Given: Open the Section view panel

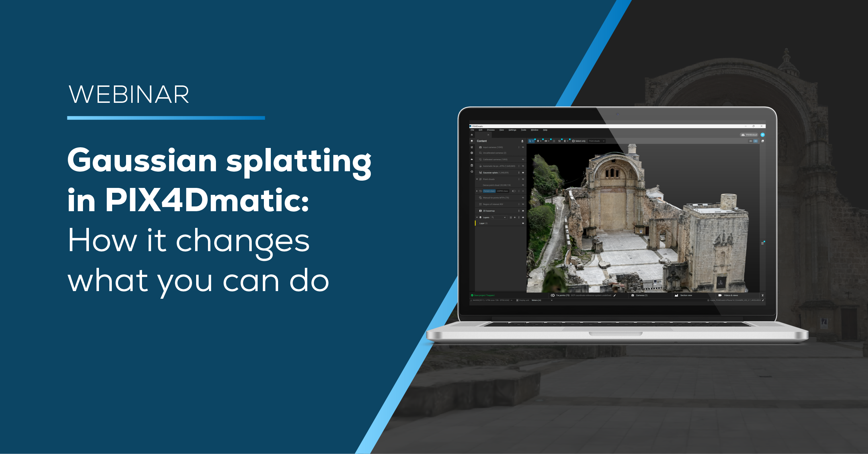Looking at the screenshot, I should (683, 295).
